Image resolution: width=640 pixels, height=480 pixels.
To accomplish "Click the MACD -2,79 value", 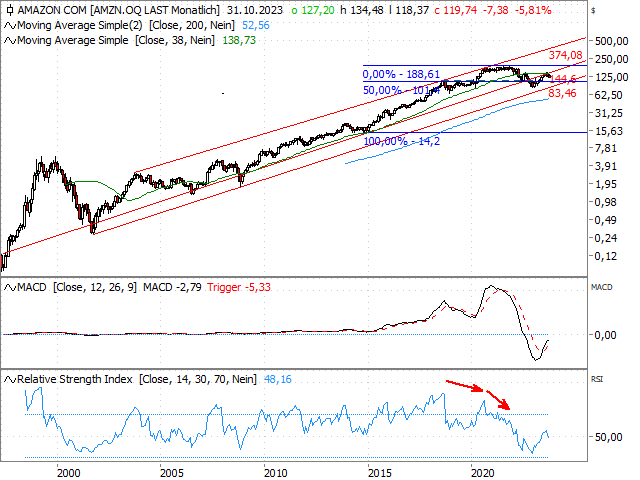I will point(172,288).
